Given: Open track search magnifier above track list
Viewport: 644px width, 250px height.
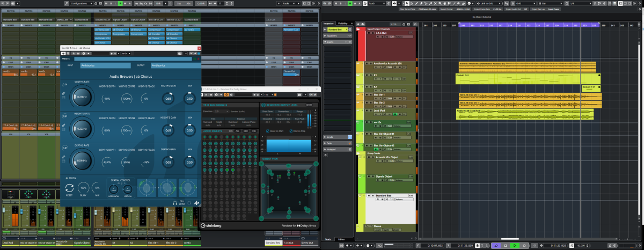Looking at the screenshot, I should (415, 24).
